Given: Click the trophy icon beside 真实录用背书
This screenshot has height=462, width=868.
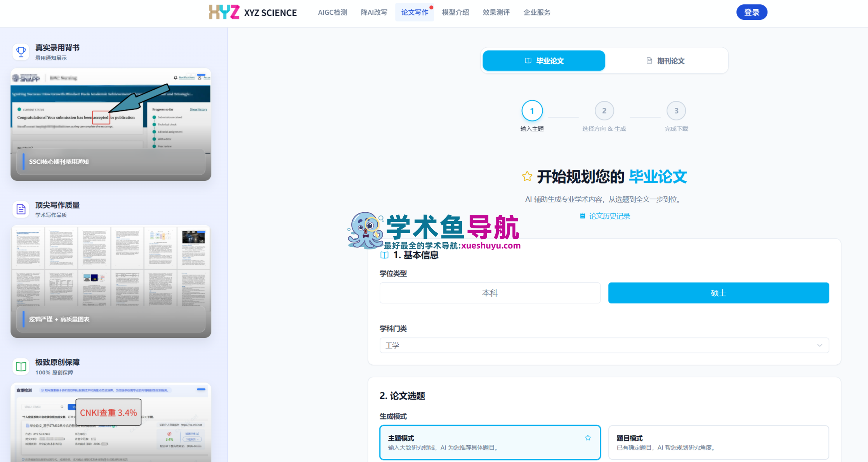Looking at the screenshot, I should [21, 52].
